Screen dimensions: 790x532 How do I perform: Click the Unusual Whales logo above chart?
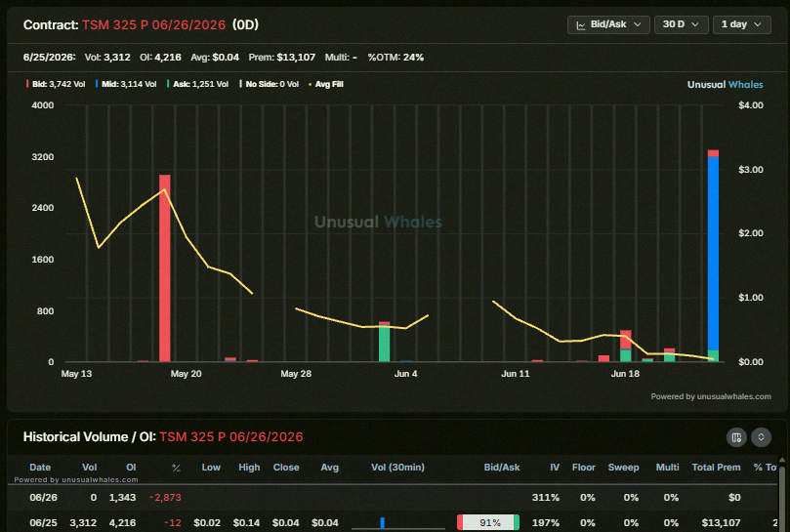click(725, 85)
